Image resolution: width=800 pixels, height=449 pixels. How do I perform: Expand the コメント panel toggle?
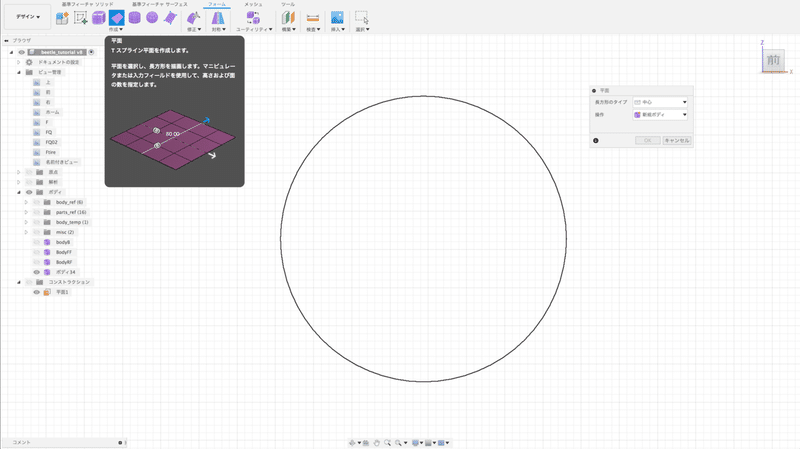click(x=120, y=443)
